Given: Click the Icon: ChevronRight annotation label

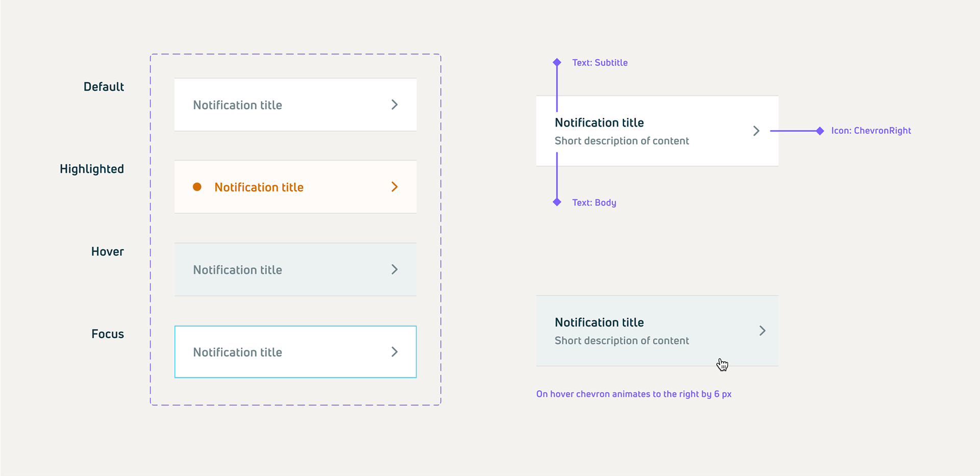Looking at the screenshot, I should [871, 131].
